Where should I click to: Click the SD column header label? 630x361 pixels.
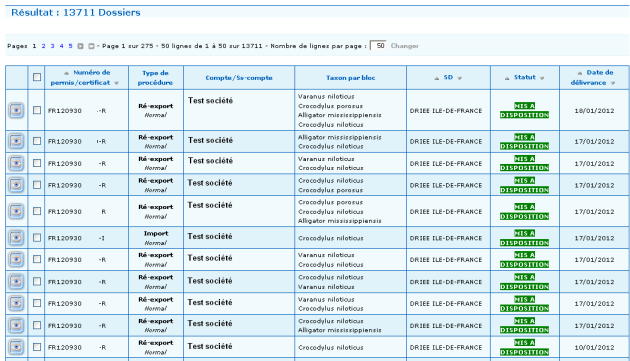448,77
